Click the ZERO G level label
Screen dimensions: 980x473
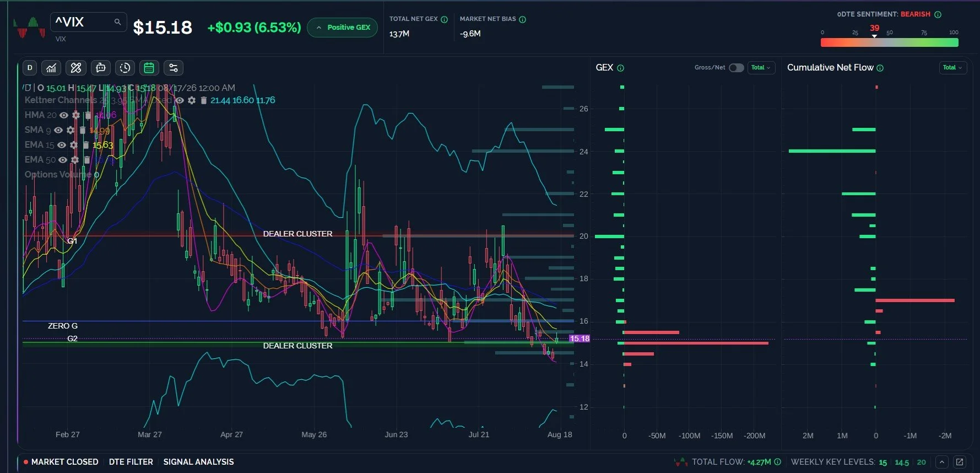63,326
